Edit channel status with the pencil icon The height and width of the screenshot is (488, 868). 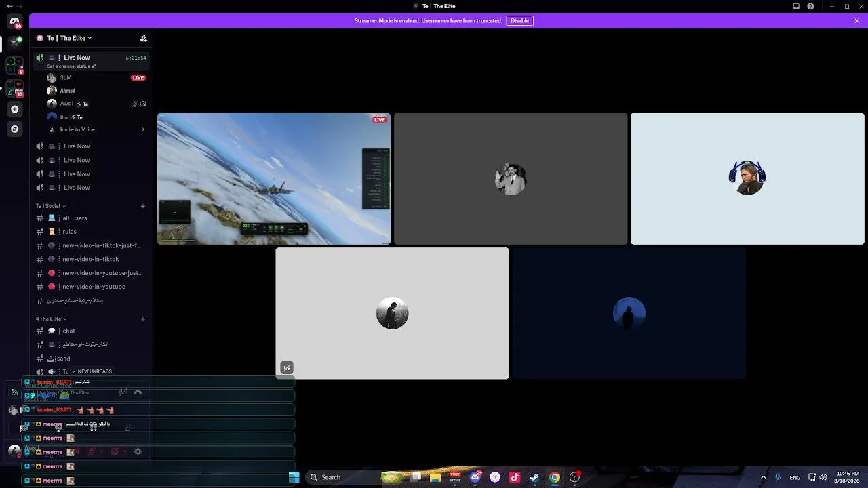[94, 66]
